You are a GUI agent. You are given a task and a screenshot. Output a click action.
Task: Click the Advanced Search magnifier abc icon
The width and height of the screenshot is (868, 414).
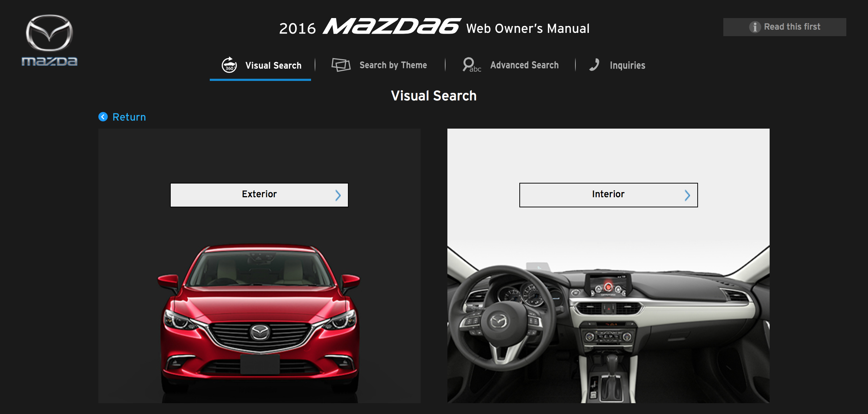click(x=471, y=65)
